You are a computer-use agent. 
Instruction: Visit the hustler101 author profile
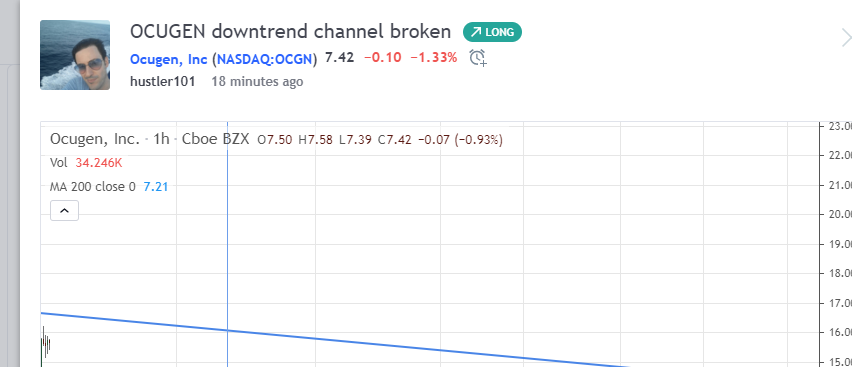click(162, 82)
